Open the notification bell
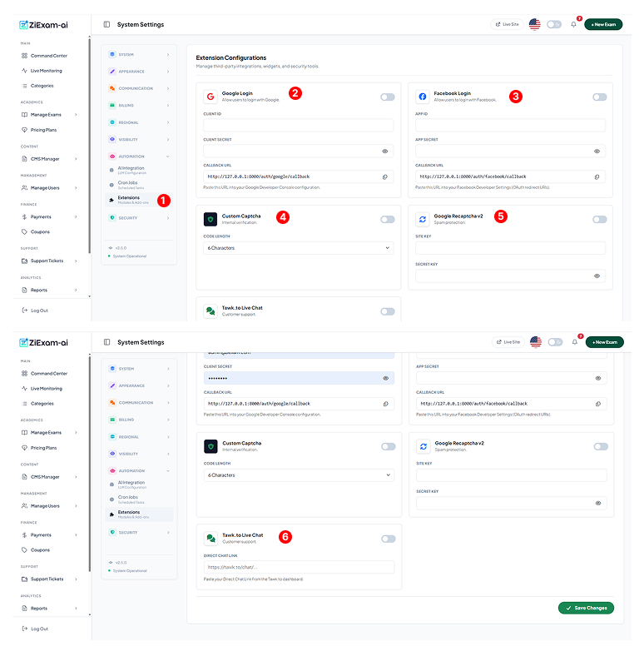 (573, 24)
